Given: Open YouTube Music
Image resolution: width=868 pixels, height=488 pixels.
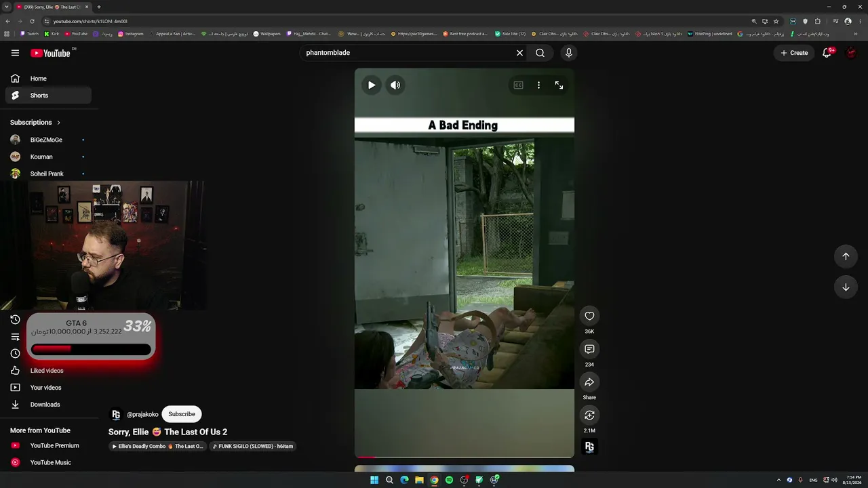Looking at the screenshot, I should click(48, 463).
